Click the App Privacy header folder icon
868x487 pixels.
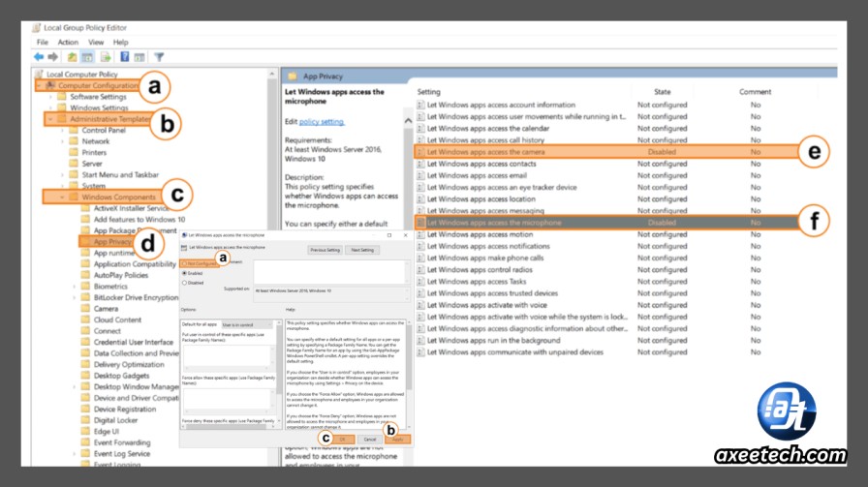tap(293, 76)
